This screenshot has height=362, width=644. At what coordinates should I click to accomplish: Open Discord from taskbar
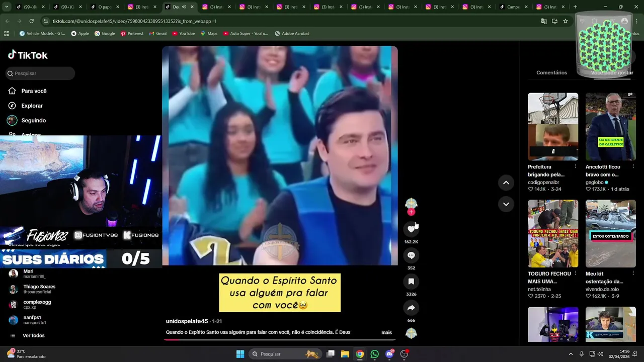pos(389,354)
